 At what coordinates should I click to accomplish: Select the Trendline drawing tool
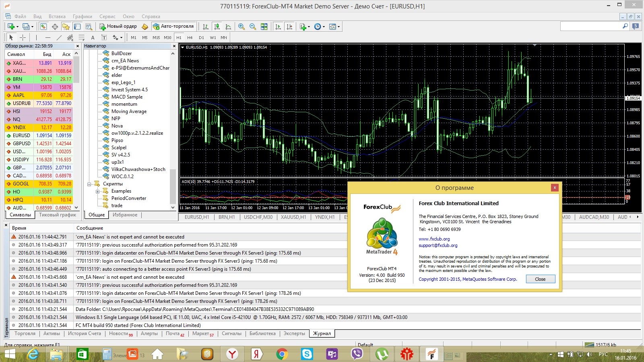pos(59,37)
